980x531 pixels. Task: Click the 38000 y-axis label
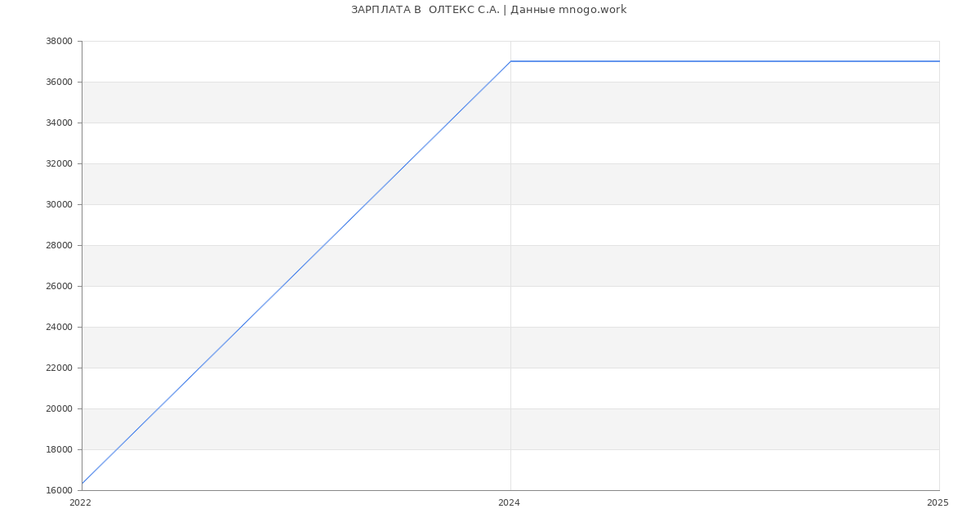pyautogui.click(x=60, y=42)
